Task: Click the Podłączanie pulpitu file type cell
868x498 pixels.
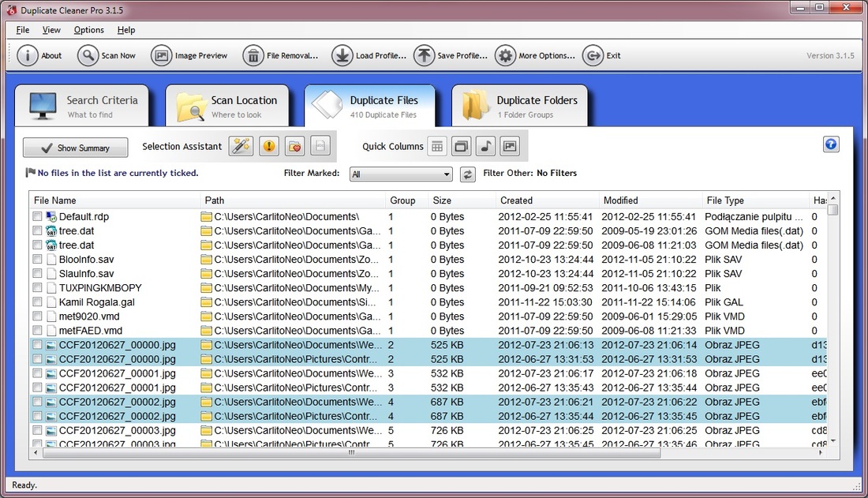Action: coord(754,216)
